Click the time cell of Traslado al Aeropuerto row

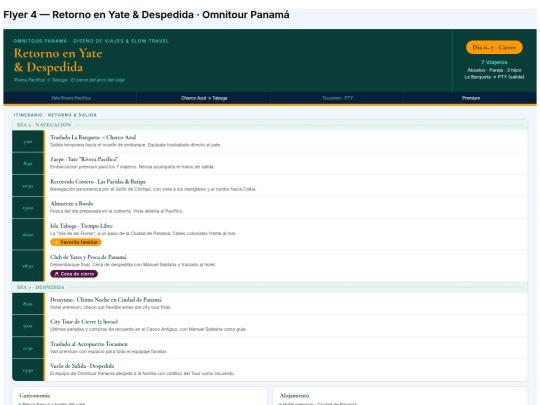(28, 348)
